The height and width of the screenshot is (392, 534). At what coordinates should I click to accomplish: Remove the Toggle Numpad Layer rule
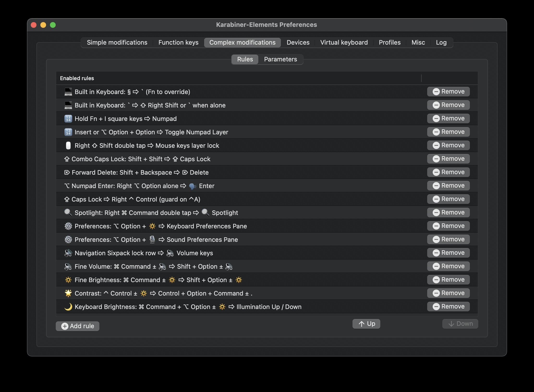pyautogui.click(x=448, y=132)
